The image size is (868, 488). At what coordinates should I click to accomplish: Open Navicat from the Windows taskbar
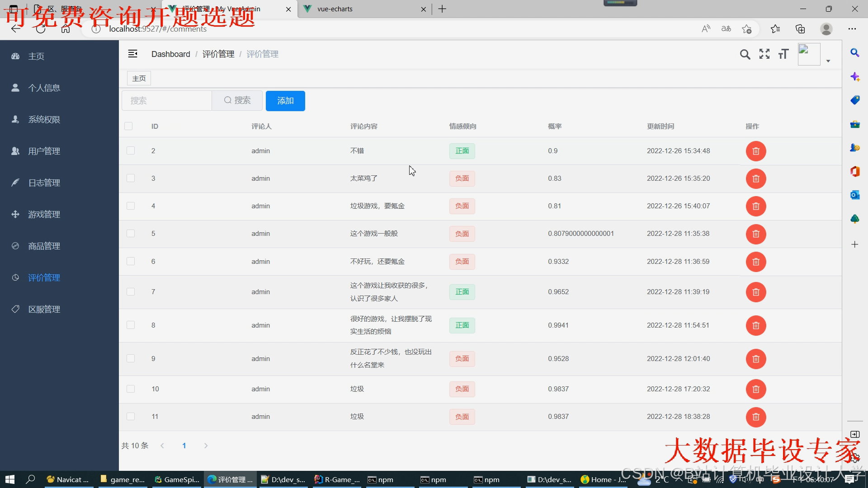pos(68,479)
